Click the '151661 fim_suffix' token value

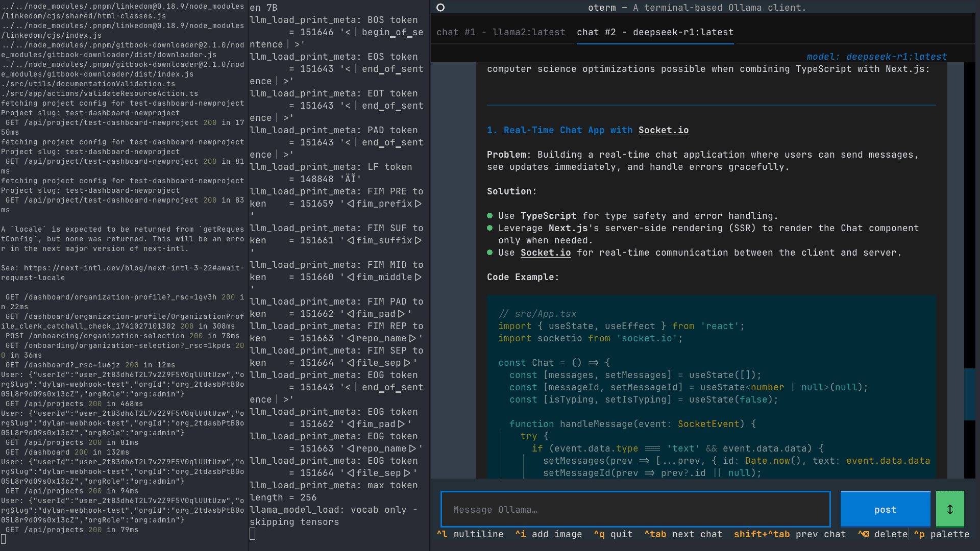click(361, 240)
